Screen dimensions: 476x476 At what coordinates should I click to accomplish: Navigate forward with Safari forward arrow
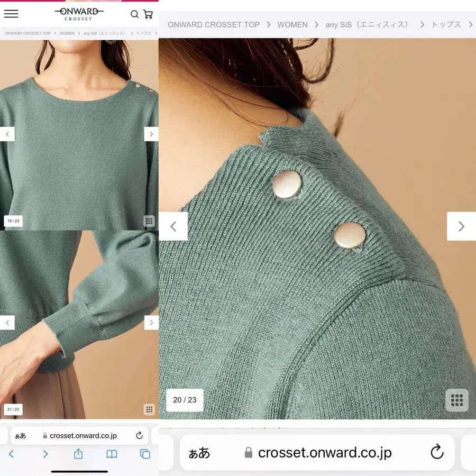coord(45,454)
